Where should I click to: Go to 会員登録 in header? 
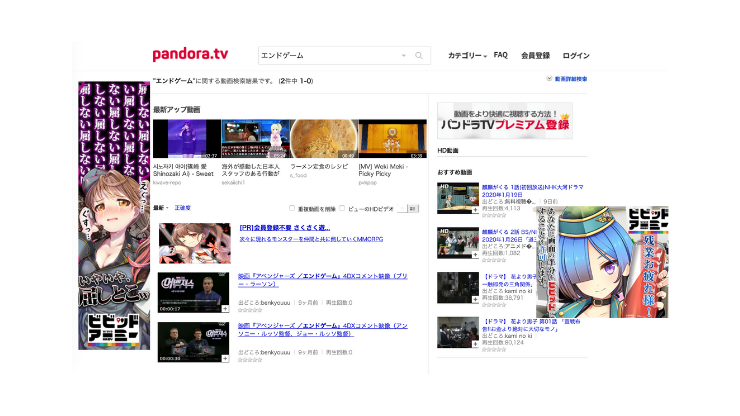535,56
